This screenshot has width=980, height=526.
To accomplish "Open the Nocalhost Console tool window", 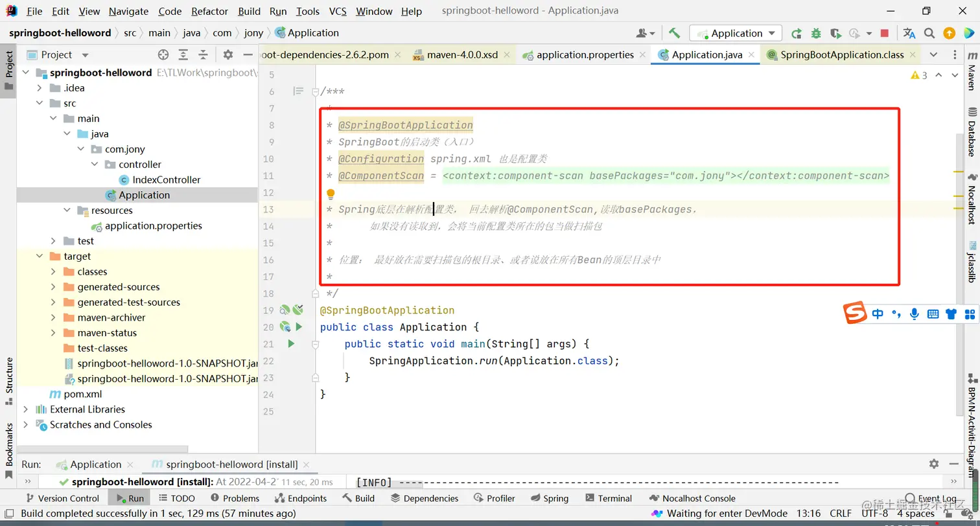I will [x=692, y=498].
